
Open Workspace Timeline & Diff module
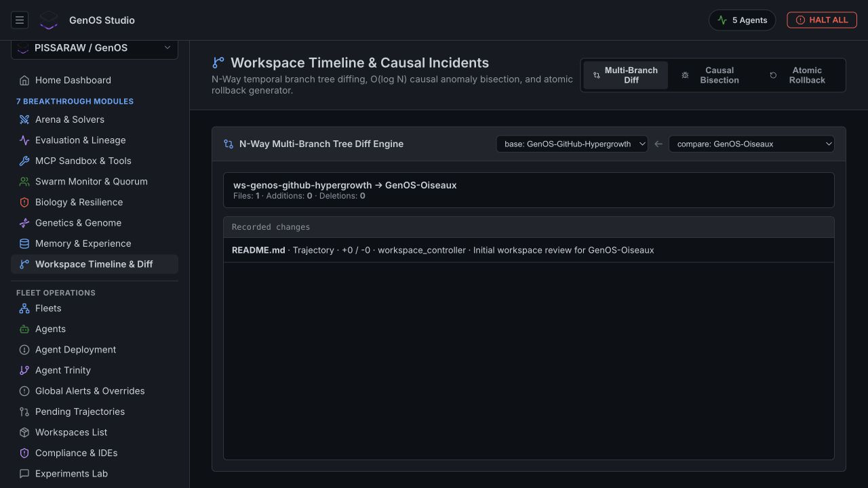pyautogui.click(x=94, y=264)
